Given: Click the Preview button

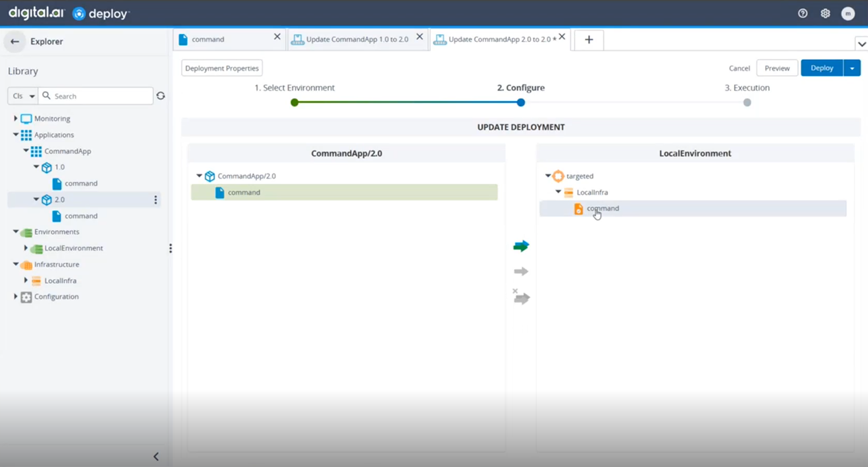Looking at the screenshot, I should click(x=777, y=68).
